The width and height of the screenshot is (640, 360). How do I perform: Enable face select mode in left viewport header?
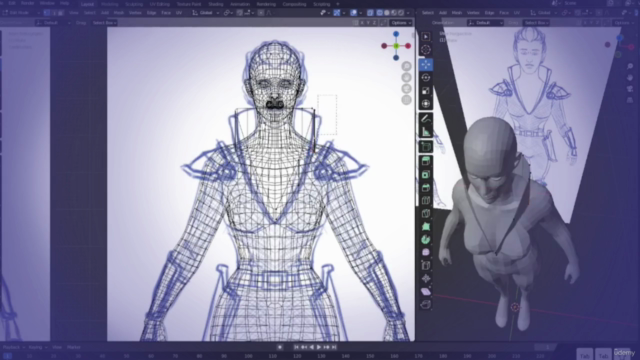pyautogui.click(x=60, y=13)
